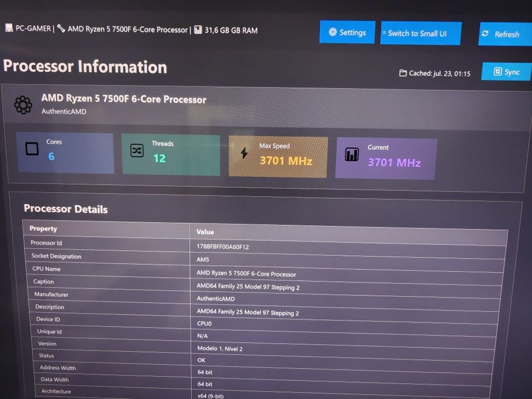Screen dimensions: 532x399
Task: Click the Cores square icon
Action: 32,149
